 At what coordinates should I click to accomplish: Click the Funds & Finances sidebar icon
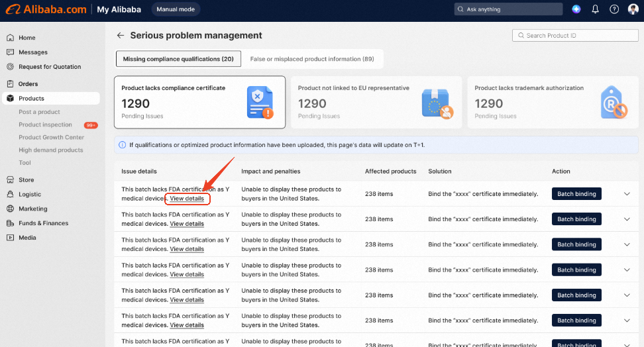pos(10,223)
